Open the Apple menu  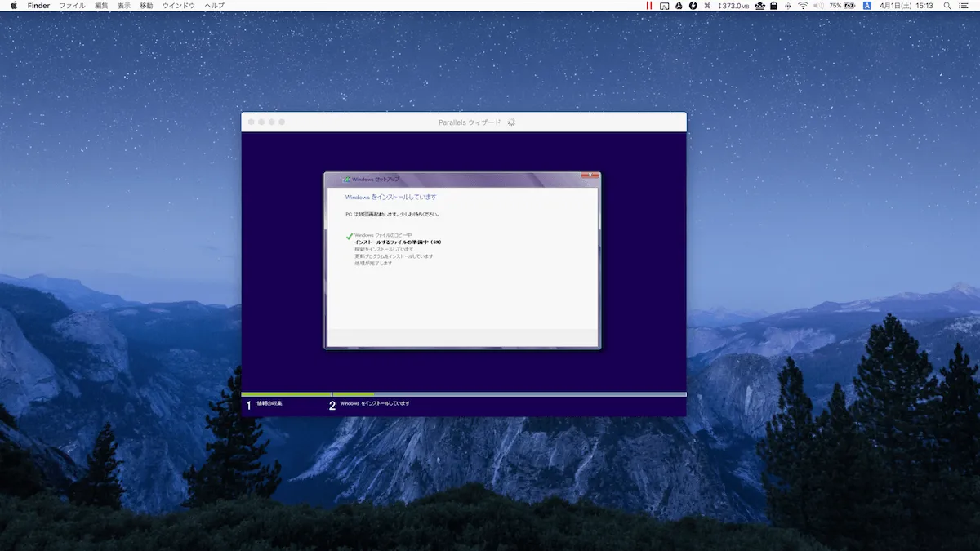click(x=13, y=6)
